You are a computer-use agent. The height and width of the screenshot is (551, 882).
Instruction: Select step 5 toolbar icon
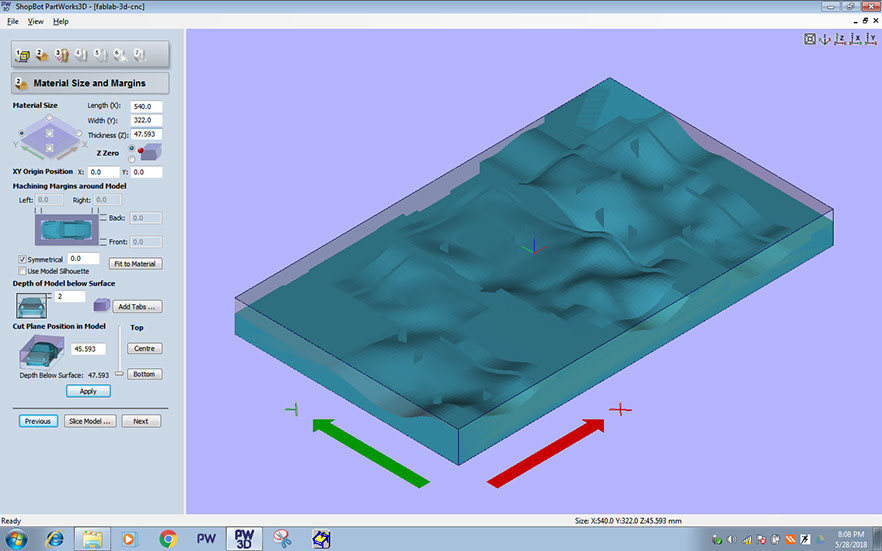coord(101,55)
